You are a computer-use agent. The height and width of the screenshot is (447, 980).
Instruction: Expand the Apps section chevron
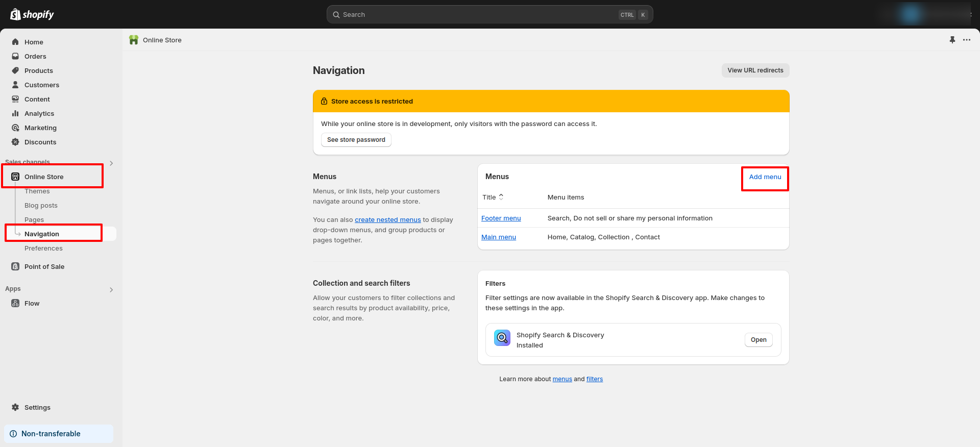tap(111, 290)
